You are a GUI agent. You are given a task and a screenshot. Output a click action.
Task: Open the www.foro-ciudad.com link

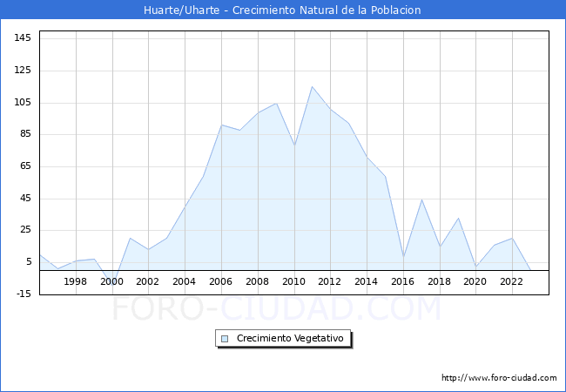pyautogui.click(x=499, y=378)
